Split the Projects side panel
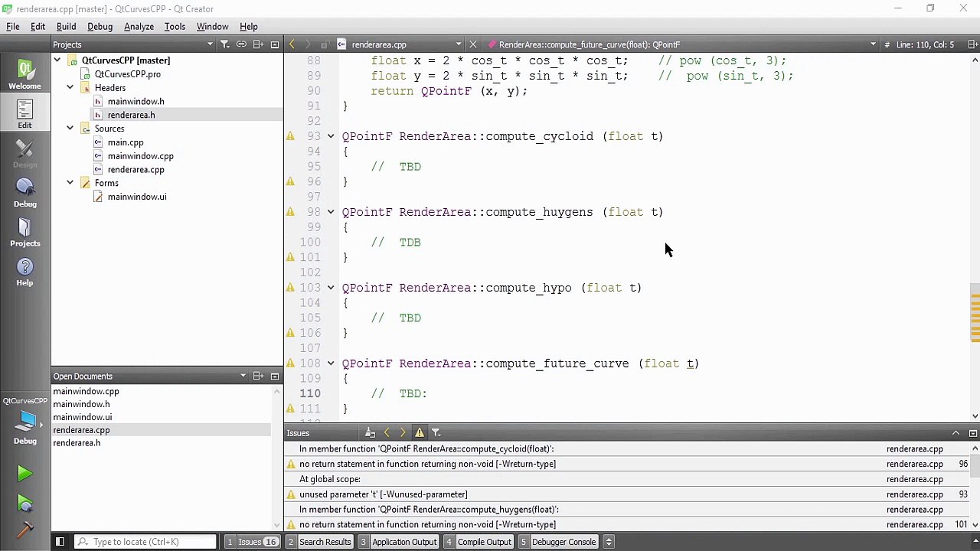This screenshot has height=551, width=980. point(258,44)
